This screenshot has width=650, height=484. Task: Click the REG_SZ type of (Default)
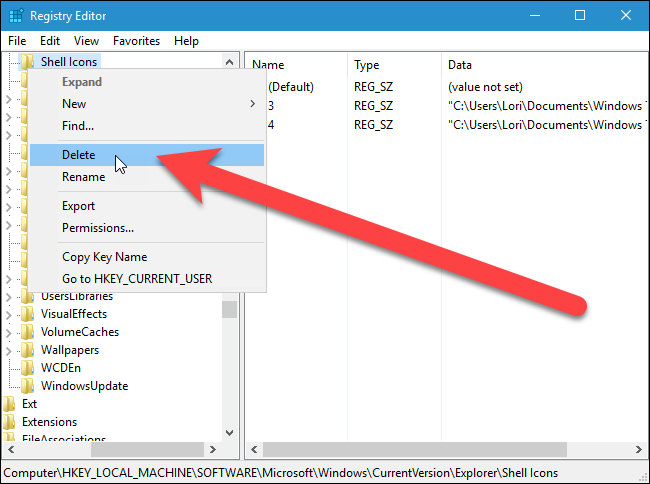point(374,87)
